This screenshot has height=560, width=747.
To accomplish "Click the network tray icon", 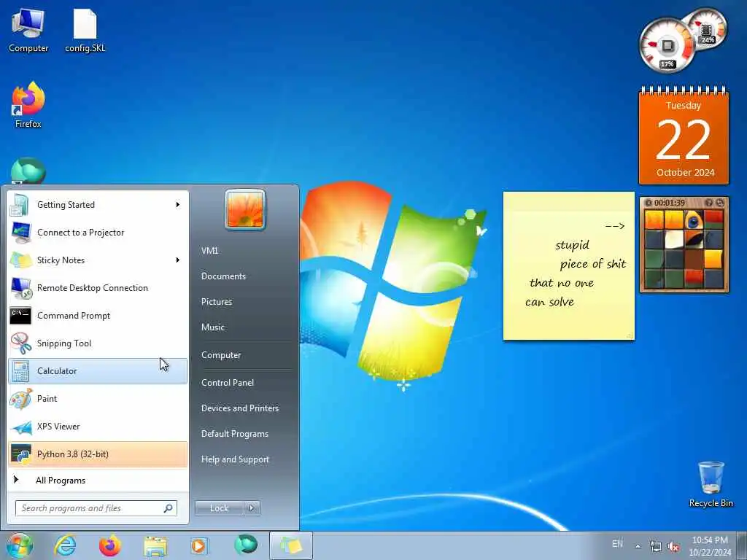I will [656, 547].
